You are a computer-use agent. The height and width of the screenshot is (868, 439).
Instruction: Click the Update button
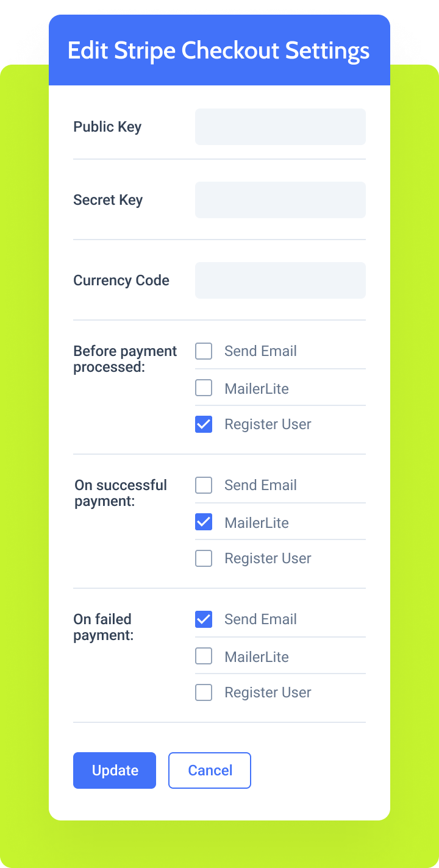115,770
